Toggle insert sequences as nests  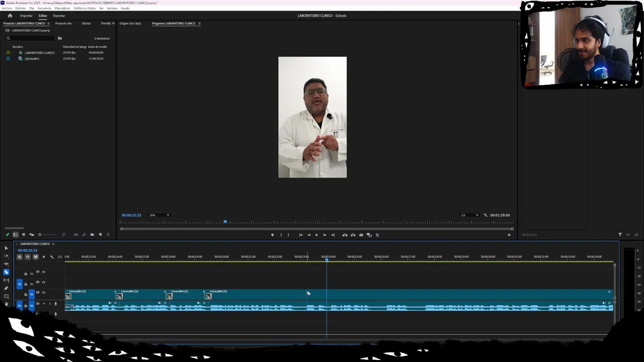pyautogui.click(x=20, y=257)
